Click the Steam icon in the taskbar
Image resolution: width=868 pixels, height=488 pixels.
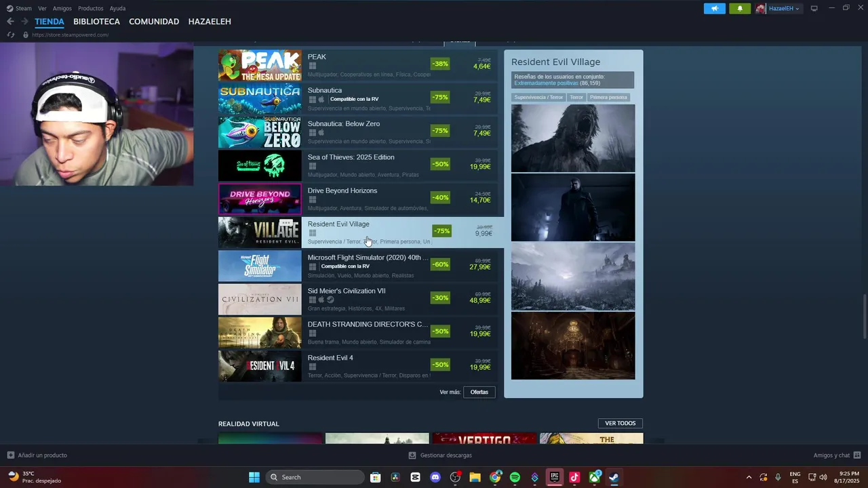(x=614, y=477)
